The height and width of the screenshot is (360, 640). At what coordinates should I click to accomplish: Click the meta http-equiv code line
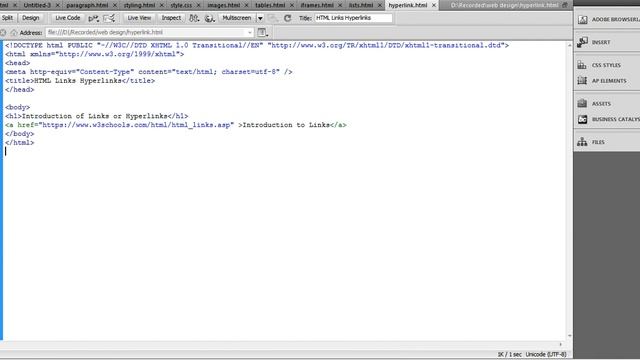149,71
